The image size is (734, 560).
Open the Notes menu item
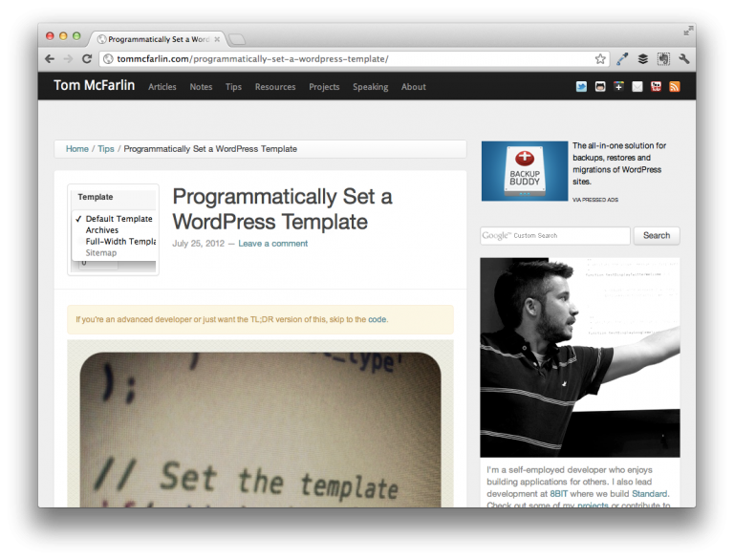coord(201,87)
